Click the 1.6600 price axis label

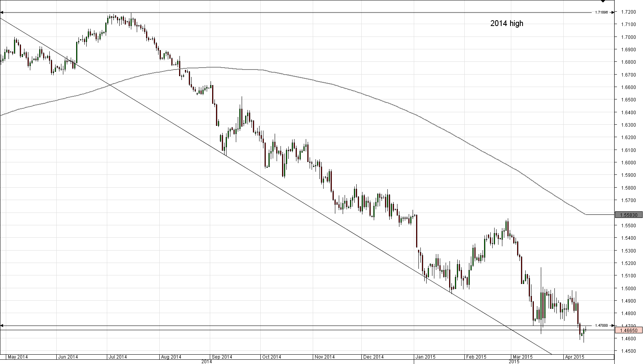tap(629, 87)
